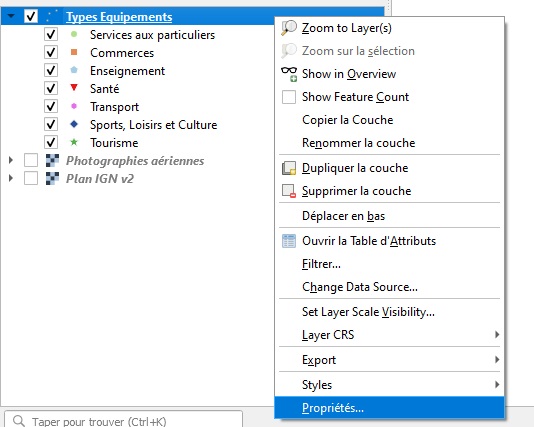Uncheck the Tourisme category checkbox
This screenshot has height=427, width=534.
[51, 142]
